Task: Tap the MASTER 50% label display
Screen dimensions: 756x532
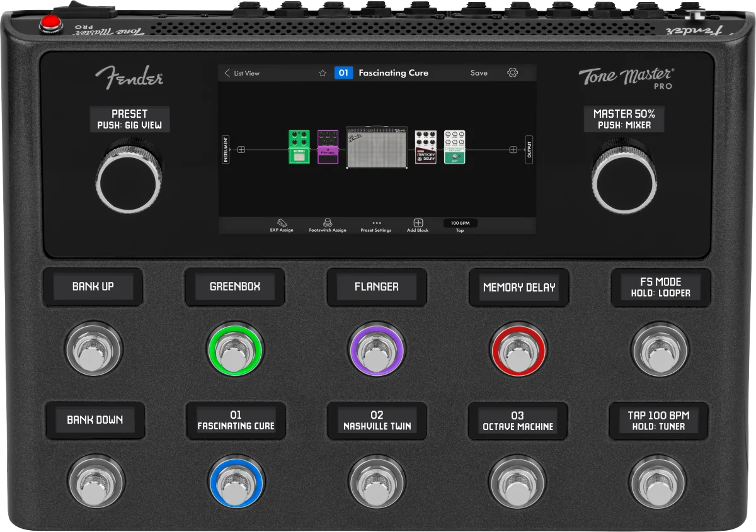Action: pyautogui.click(x=624, y=119)
